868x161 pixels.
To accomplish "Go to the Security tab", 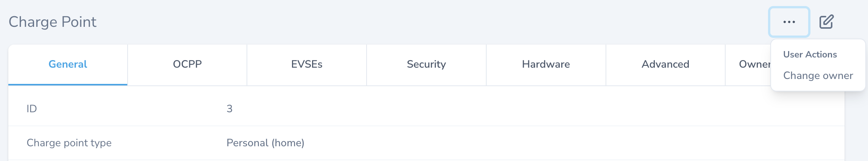I will pos(426,65).
